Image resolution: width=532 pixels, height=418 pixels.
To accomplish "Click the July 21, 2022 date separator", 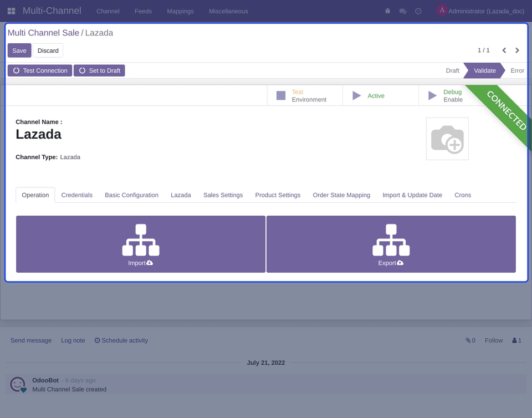I will tap(265, 363).
